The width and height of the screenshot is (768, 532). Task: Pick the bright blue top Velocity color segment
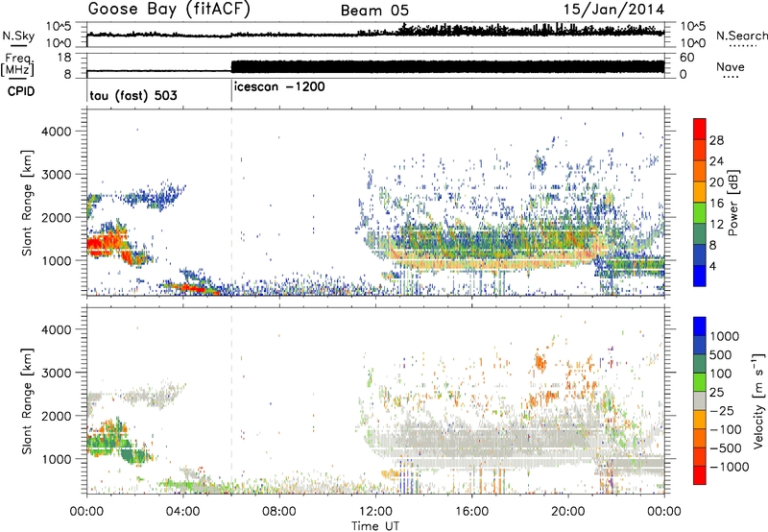[x=700, y=326]
